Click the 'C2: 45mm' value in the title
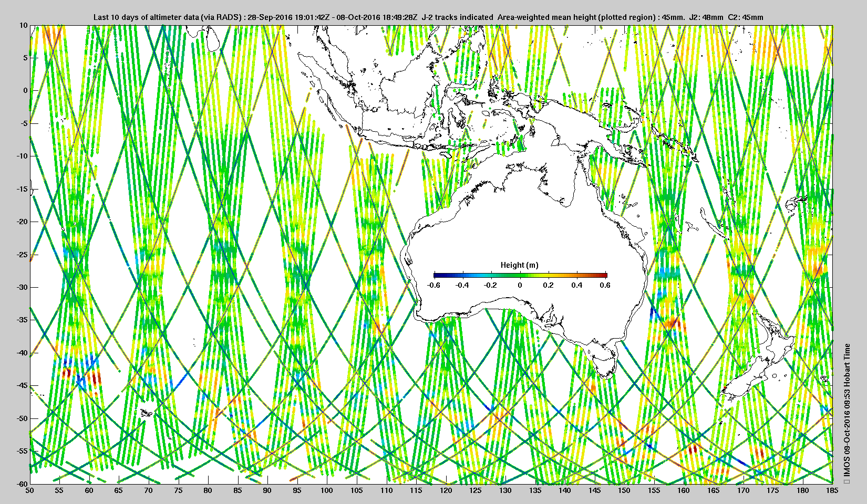This screenshot has width=867, height=504. click(x=746, y=17)
